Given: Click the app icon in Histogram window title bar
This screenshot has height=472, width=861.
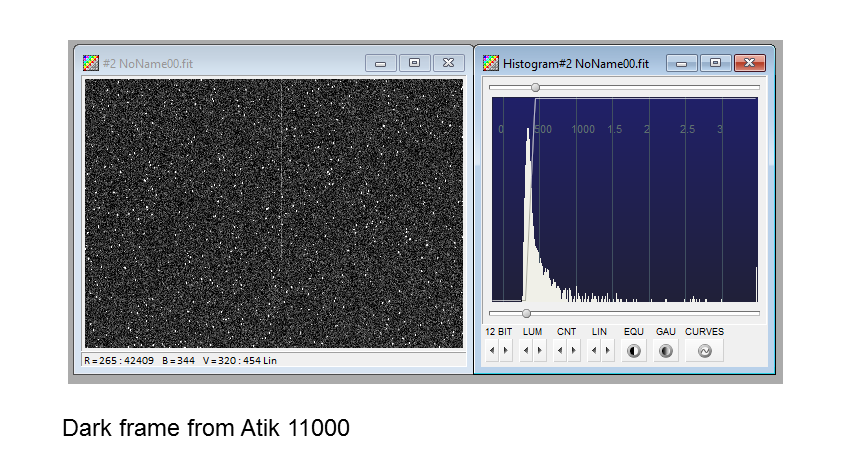Looking at the screenshot, I should [491, 63].
